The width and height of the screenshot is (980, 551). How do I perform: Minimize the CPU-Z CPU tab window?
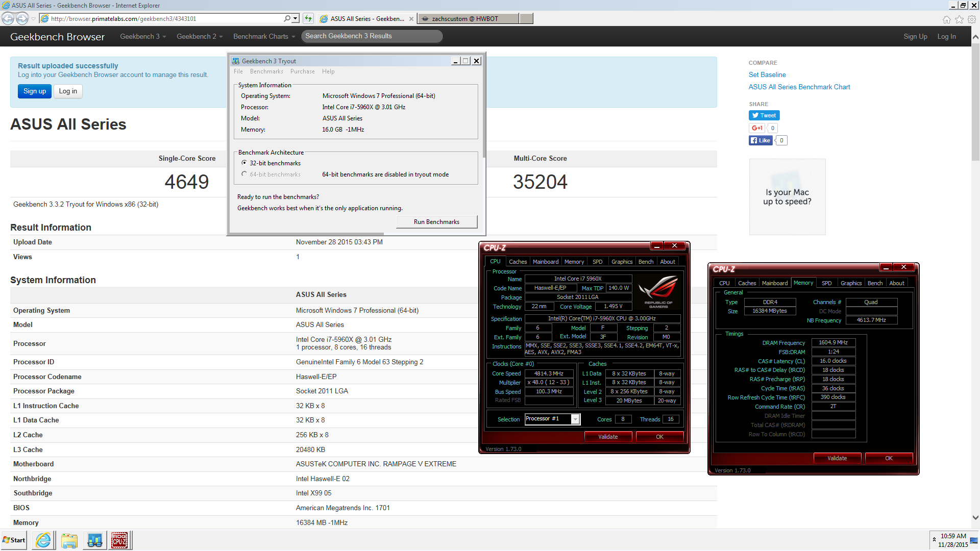pos(657,246)
